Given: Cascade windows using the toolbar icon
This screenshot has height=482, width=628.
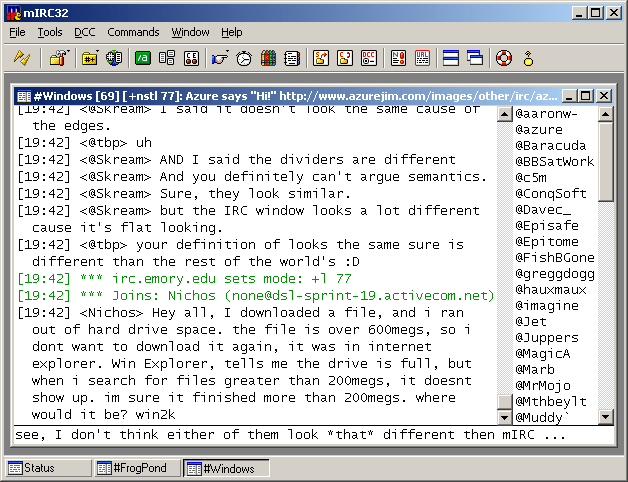Looking at the screenshot, I should [x=474, y=58].
